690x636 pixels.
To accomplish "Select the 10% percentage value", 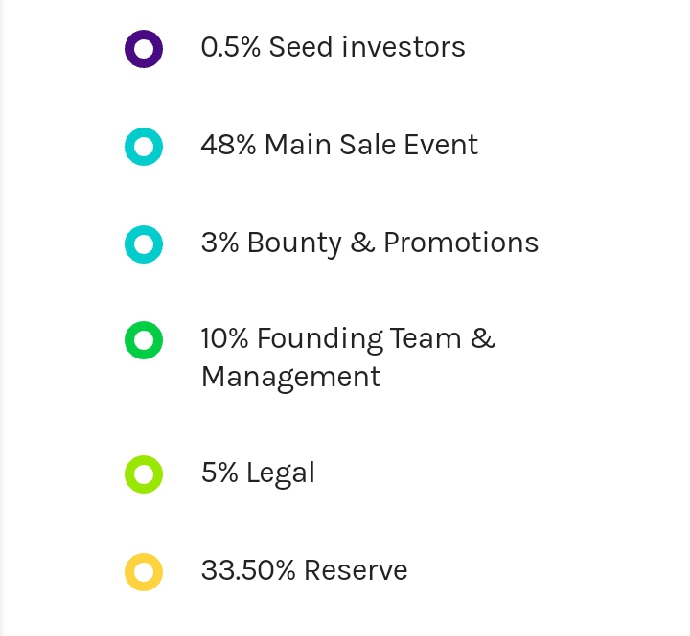I will tap(226, 339).
